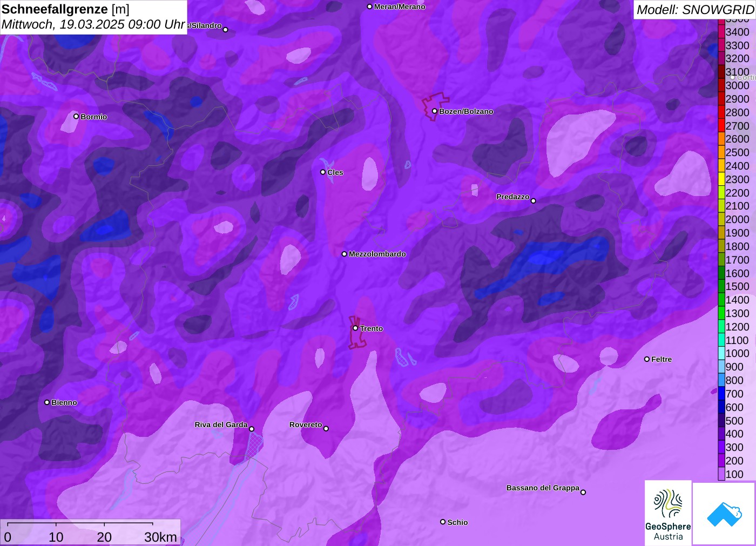Click the 2700 red legend swatch
The width and height of the screenshot is (756, 546).
(x=721, y=125)
